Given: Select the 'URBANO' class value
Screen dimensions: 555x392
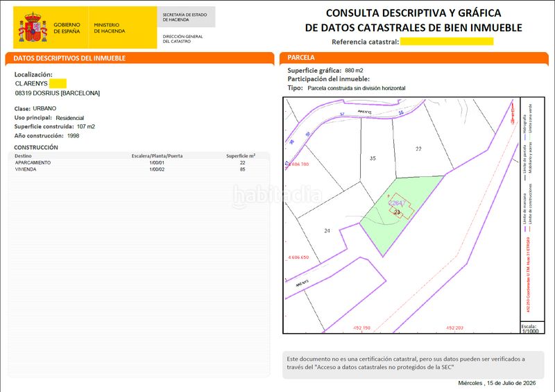Looking at the screenshot, I should 44,108.
